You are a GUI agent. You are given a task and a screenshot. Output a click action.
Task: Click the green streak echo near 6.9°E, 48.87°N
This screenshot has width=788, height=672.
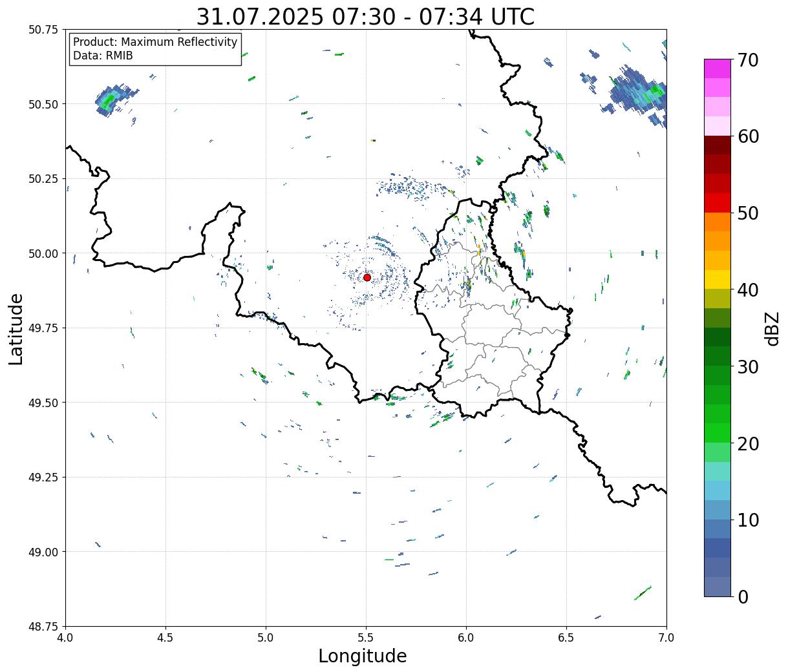643,593
